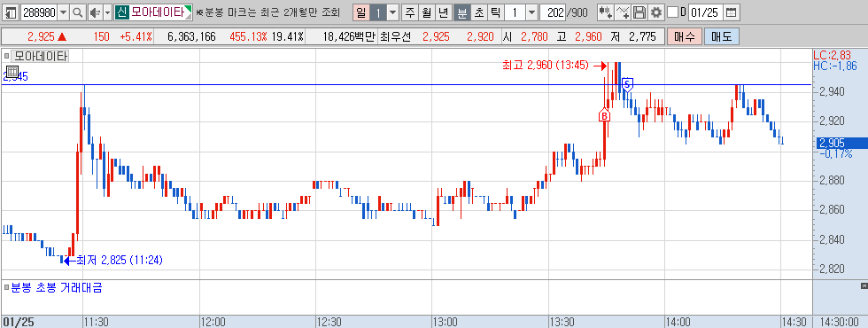The width and height of the screenshot is (868, 328).
Task: Tick the D checkbox beside date field
Action: pos(672,12)
